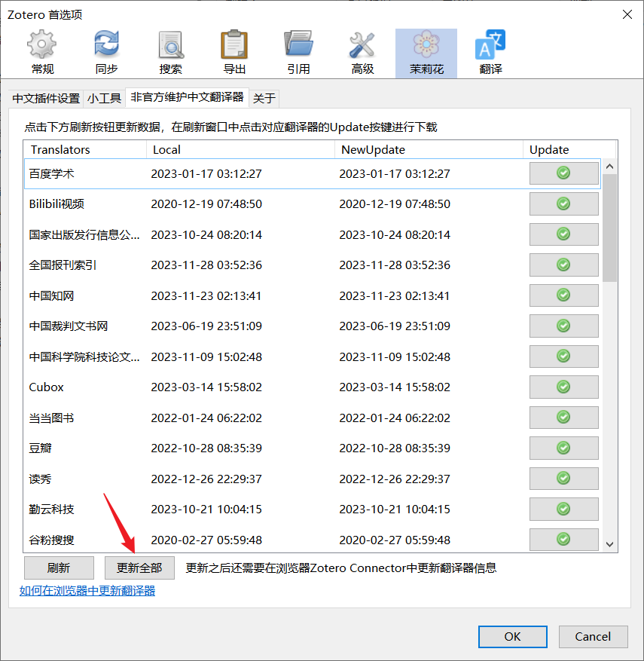
Task: Select the 中国裁判文书网 translator name
Action: pos(69,326)
